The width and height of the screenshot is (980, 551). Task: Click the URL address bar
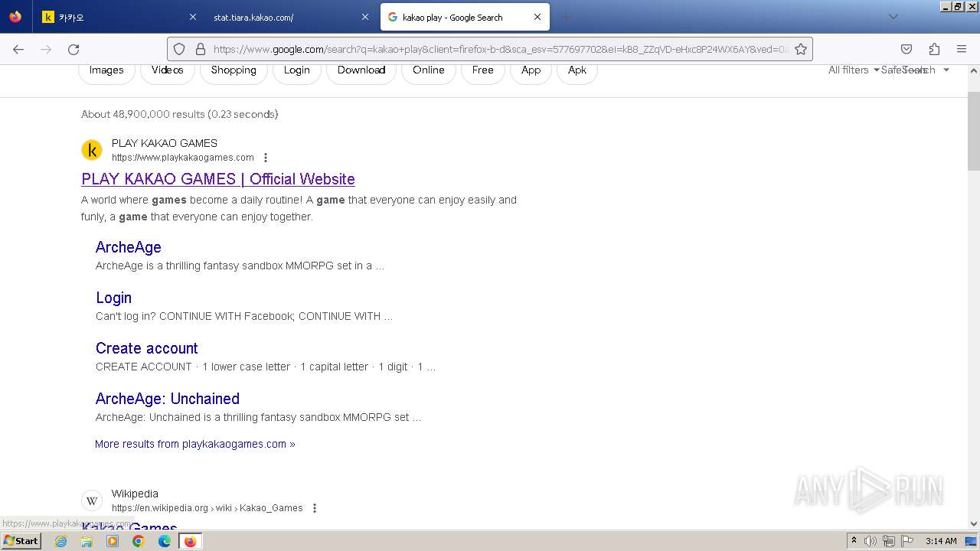coord(490,49)
